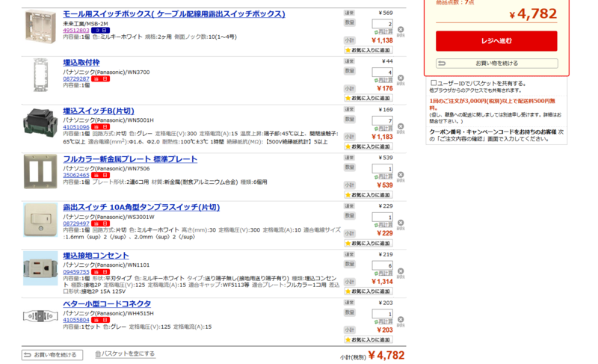View フルカラー新金属プレート plate thumbnail
Image resolution: width=598 pixels, height=364 pixels.
[x=40, y=171]
